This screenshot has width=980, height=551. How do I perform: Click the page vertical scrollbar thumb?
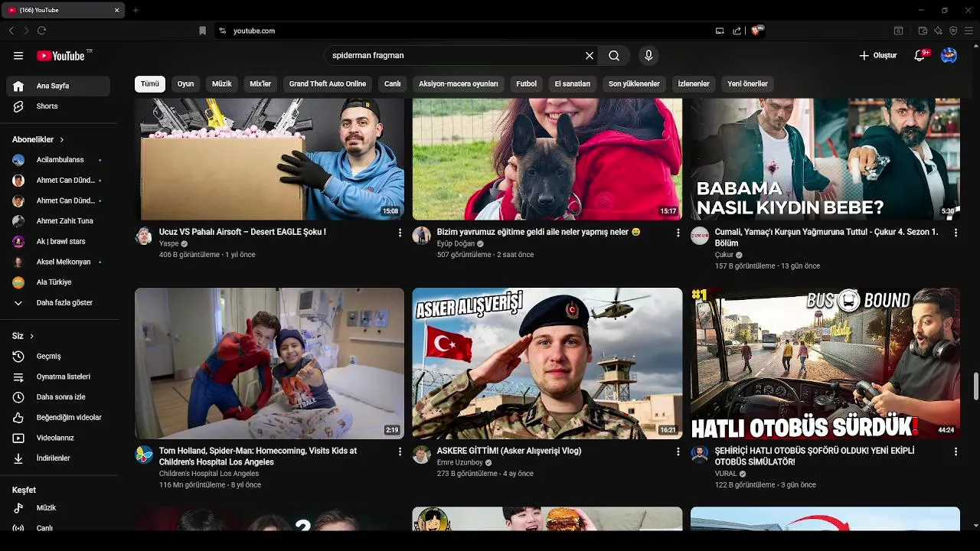pyautogui.click(x=975, y=386)
